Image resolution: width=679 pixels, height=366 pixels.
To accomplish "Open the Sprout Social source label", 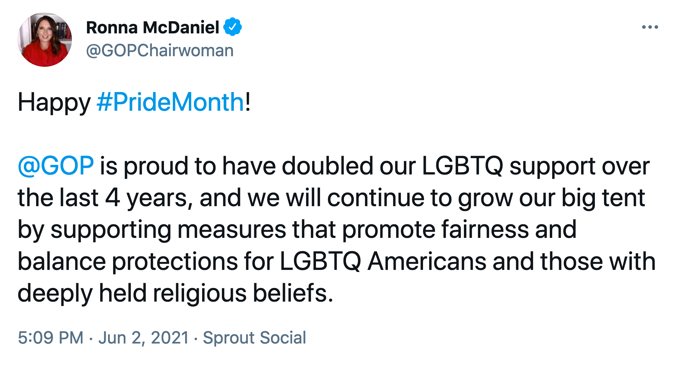I will (x=255, y=337).
